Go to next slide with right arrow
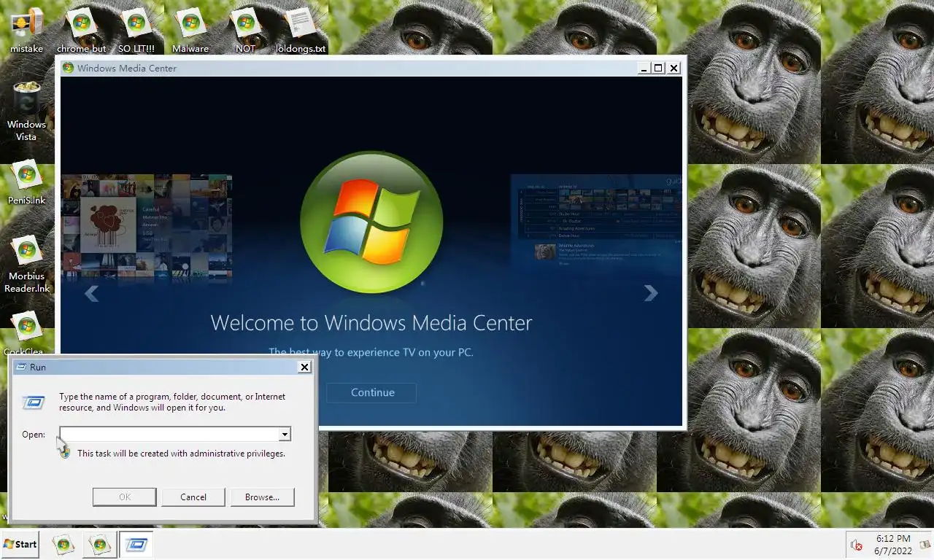The height and width of the screenshot is (560, 934). tap(650, 293)
